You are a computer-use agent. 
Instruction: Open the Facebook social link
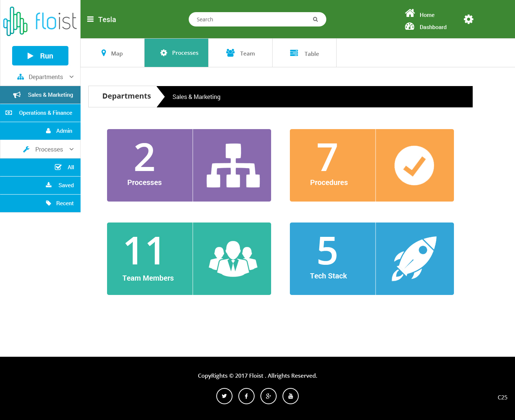[246, 396]
